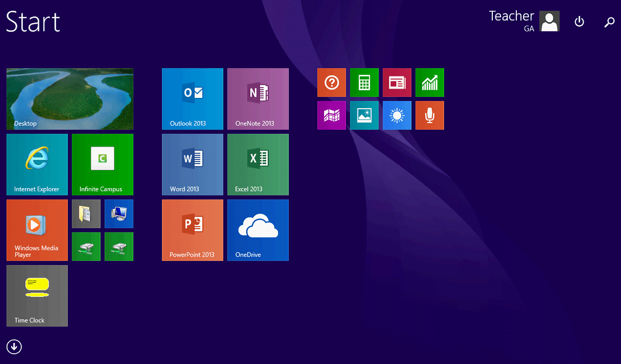Viewport: 621px width, 364px height.
Task: Open the OneDrive tile
Action: (x=258, y=230)
